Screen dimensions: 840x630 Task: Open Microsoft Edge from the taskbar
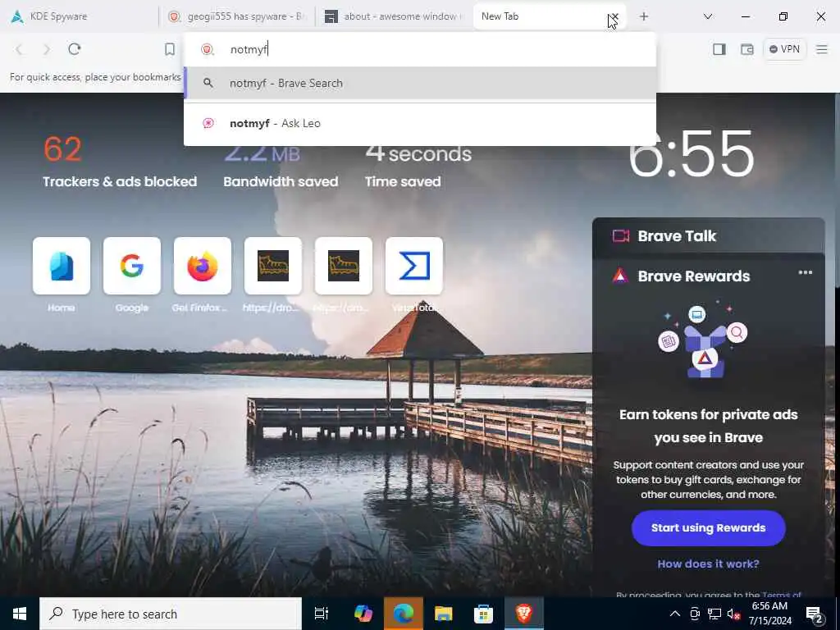pos(404,614)
